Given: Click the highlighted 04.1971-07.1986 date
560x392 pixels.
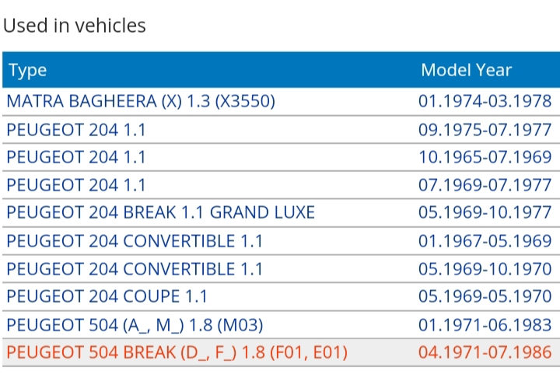Looking at the screenshot, I should (x=485, y=352).
